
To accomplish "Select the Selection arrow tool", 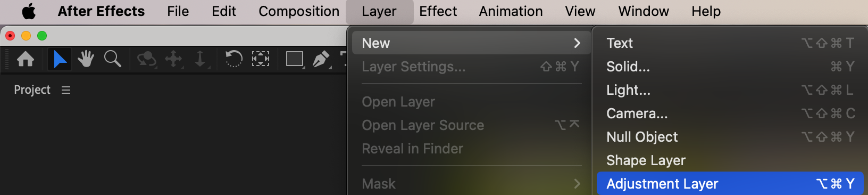I will 60,59.
